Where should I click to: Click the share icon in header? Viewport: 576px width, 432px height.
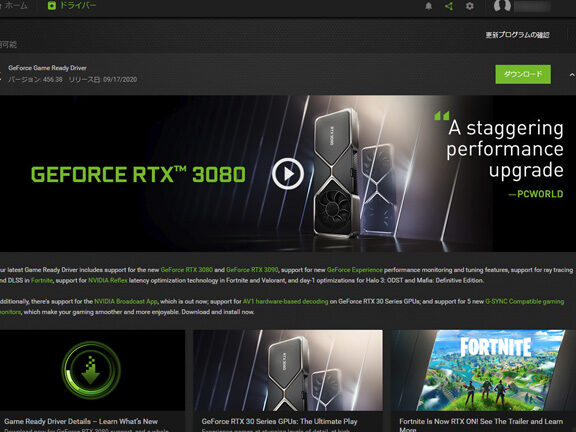point(449,6)
